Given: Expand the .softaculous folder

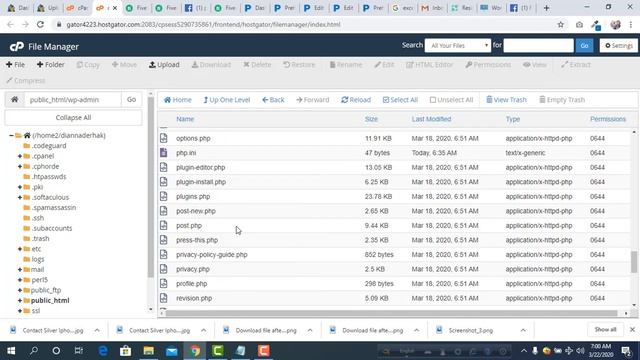Looking at the screenshot, I should (x=20, y=197).
